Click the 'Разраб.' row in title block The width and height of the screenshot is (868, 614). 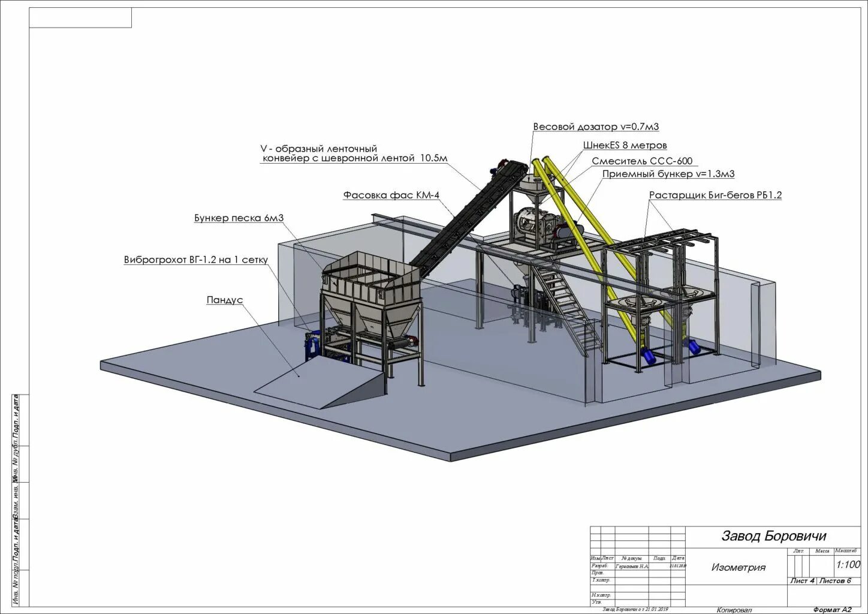coord(638,565)
